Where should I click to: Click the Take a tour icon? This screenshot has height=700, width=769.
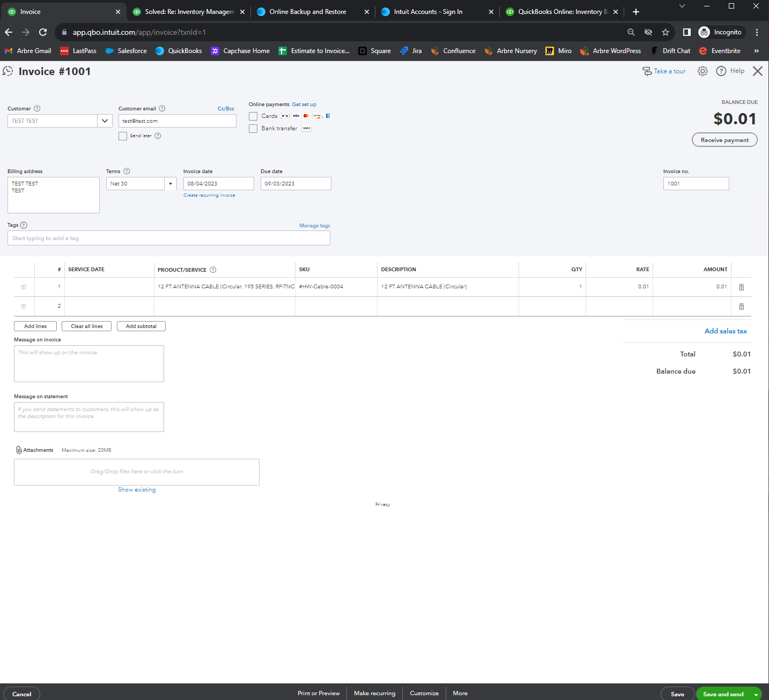pyautogui.click(x=648, y=71)
